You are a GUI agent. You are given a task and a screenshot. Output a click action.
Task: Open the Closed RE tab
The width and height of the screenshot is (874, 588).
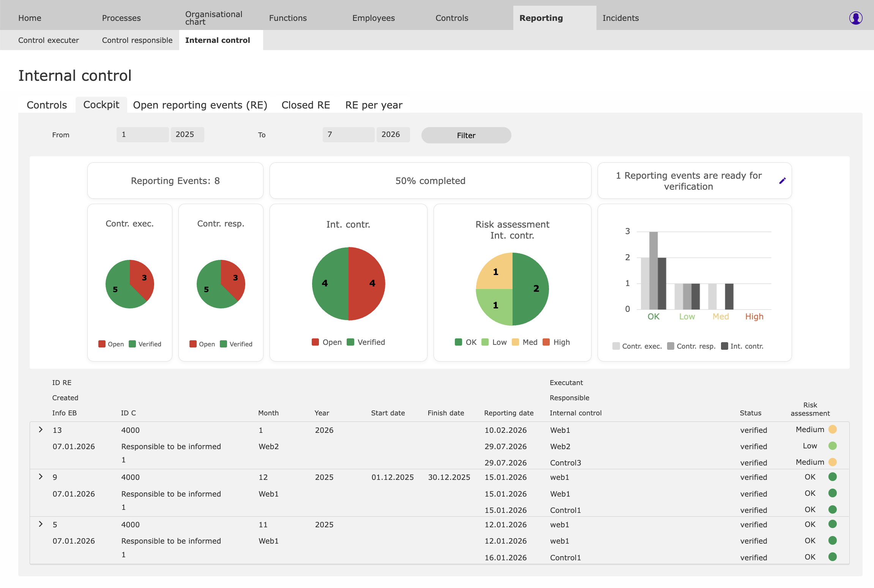point(306,105)
